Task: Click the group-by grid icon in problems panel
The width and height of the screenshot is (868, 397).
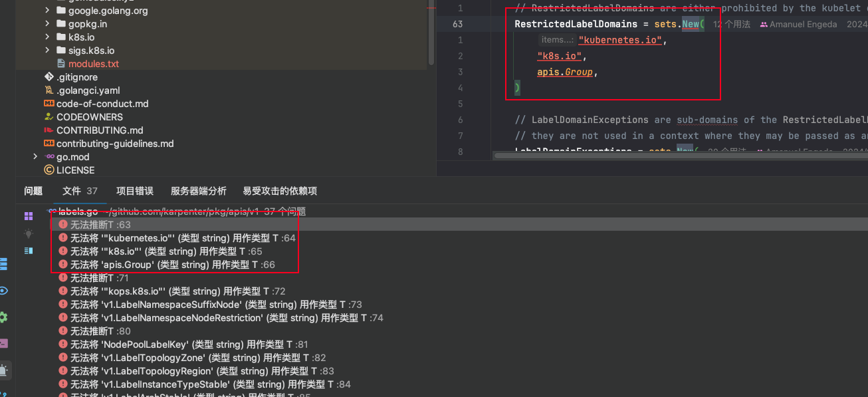Action: point(29,216)
